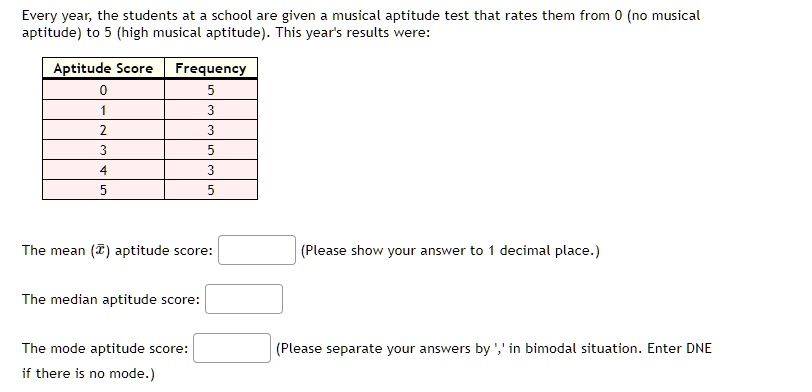
Task: Click the median aptitude score input box
Action: (x=244, y=299)
